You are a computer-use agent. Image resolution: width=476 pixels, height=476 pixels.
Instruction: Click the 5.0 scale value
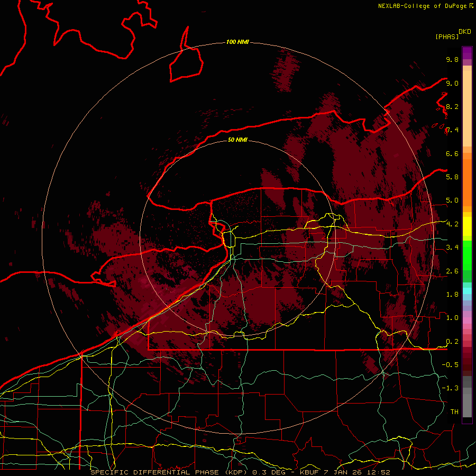click(x=452, y=200)
